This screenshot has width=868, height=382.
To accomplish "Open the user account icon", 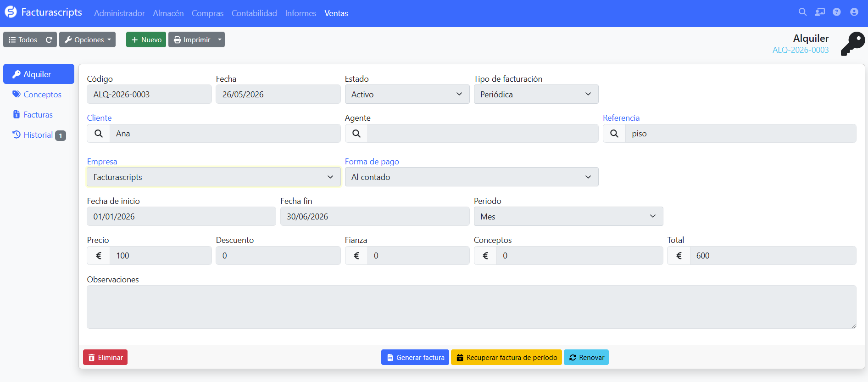I will (854, 12).
